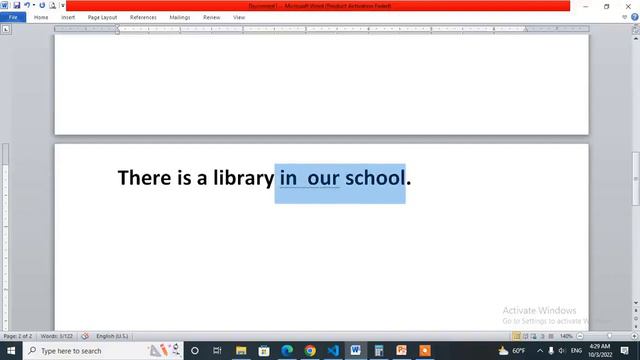Screen dimensions: 640x360
Task: Click the Redo/Repeat icon
Action: click(42, 6)
